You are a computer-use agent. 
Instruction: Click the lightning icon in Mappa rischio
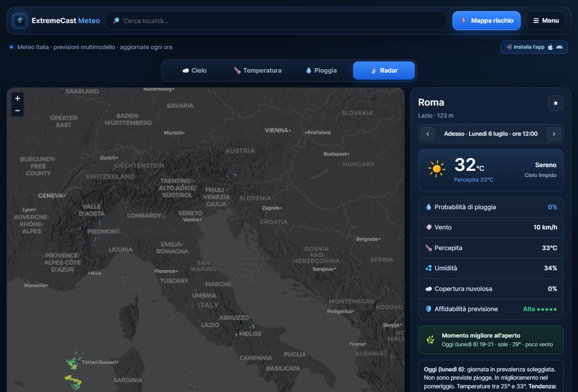point(463,20)
